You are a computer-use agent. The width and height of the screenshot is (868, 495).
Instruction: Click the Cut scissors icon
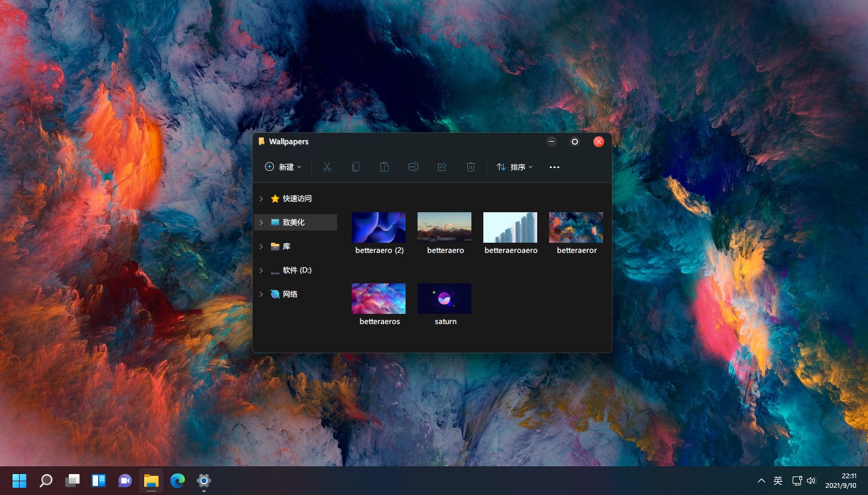pos(327,167)
